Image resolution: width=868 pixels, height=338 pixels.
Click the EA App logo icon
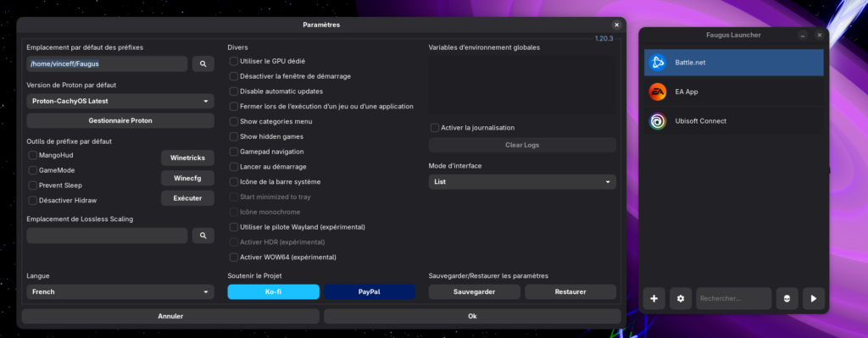pyautogui.click(x=658, y=91)
